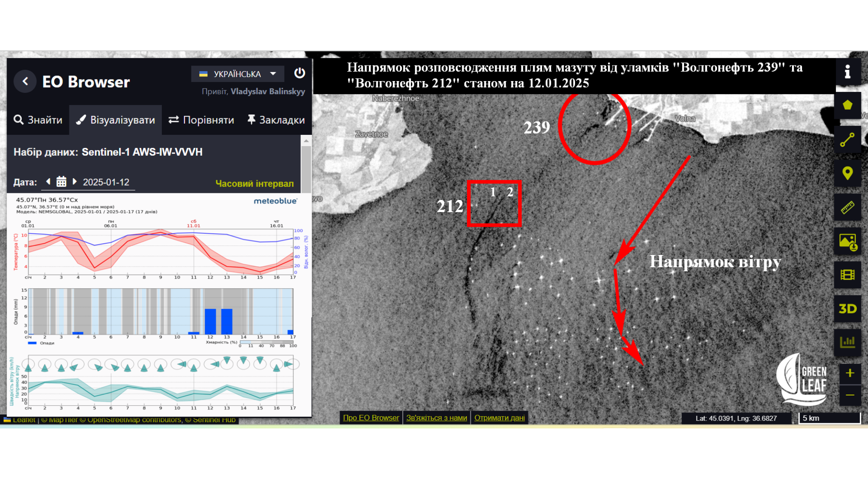This screenshot has height=477, width=868.
Task: Open the information icon on map
Action: [848, 72]
